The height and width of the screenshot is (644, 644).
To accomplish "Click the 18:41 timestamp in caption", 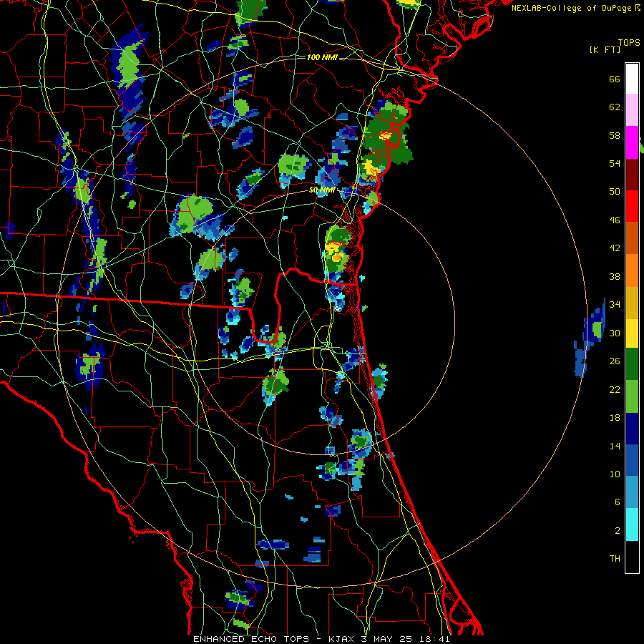I will click(x=434, y=639).
